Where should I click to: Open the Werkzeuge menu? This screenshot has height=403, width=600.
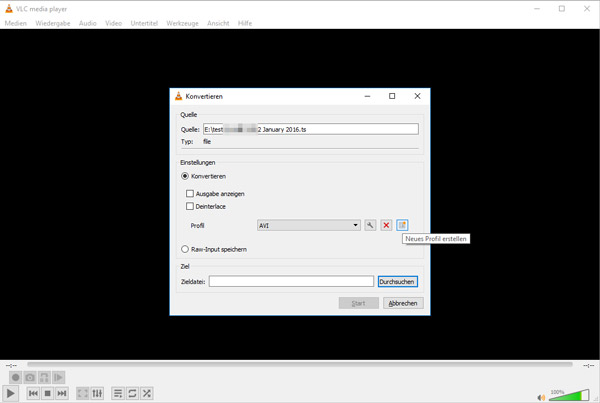183,23
